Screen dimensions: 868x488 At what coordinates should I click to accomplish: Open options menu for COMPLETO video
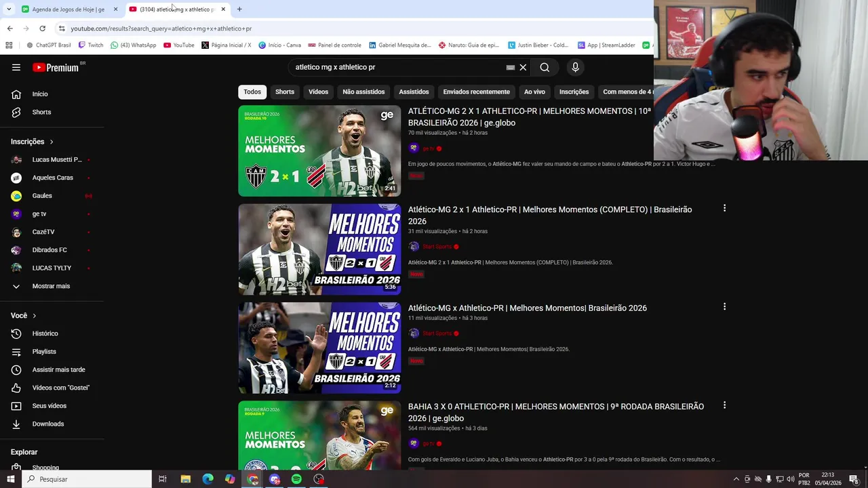724,208
